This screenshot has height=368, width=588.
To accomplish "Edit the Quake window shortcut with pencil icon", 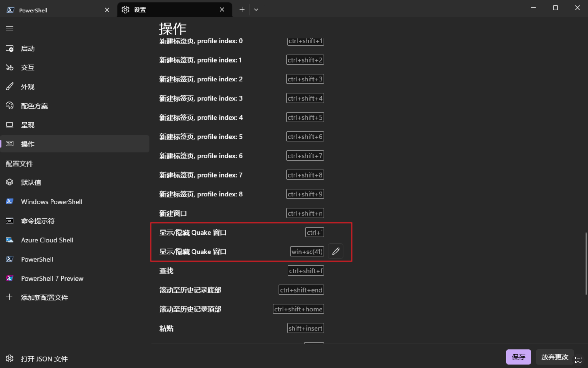I will pos(336,251).
